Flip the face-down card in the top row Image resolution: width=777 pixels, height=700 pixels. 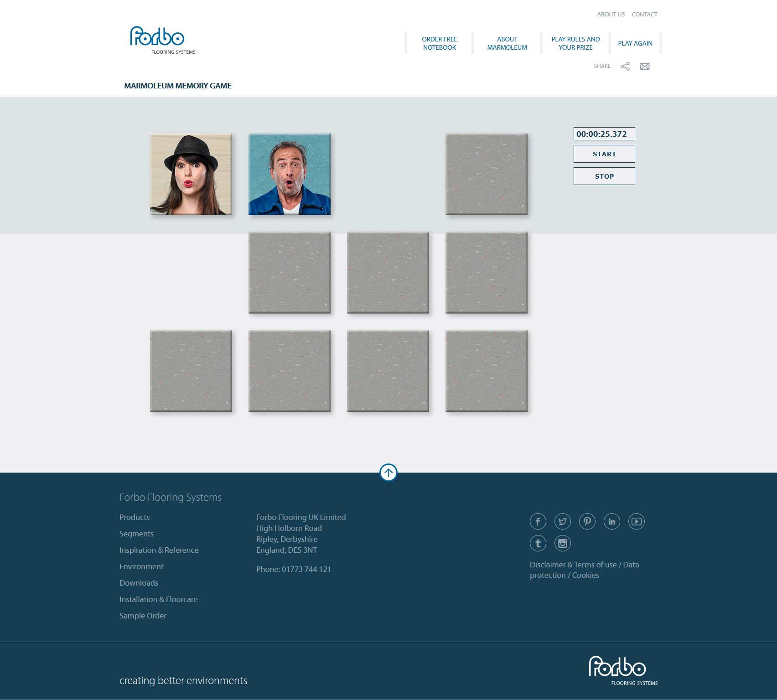click(486, 174)
